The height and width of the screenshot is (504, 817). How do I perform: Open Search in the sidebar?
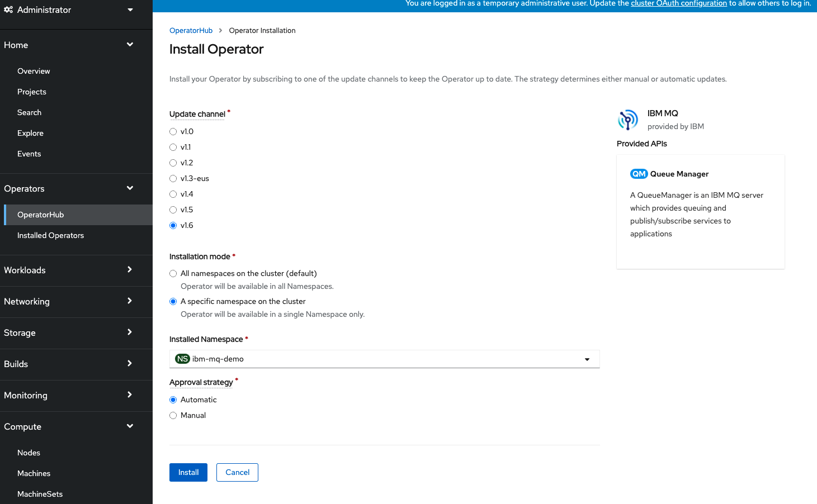tap(29, 113)
